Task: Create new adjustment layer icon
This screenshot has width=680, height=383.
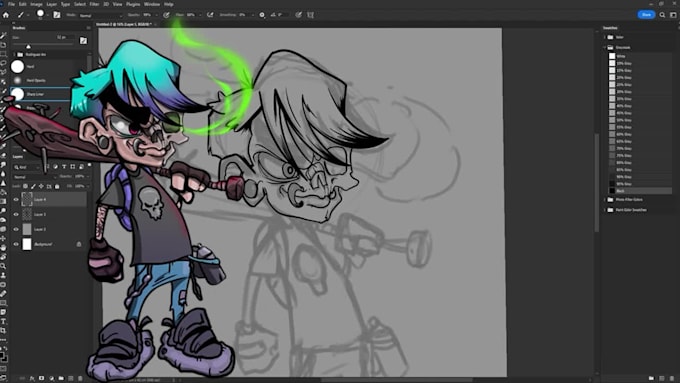Action: point(52,378)
